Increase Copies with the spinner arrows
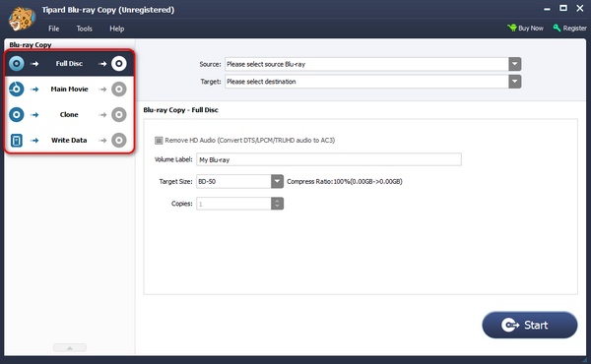 [278, 201]
